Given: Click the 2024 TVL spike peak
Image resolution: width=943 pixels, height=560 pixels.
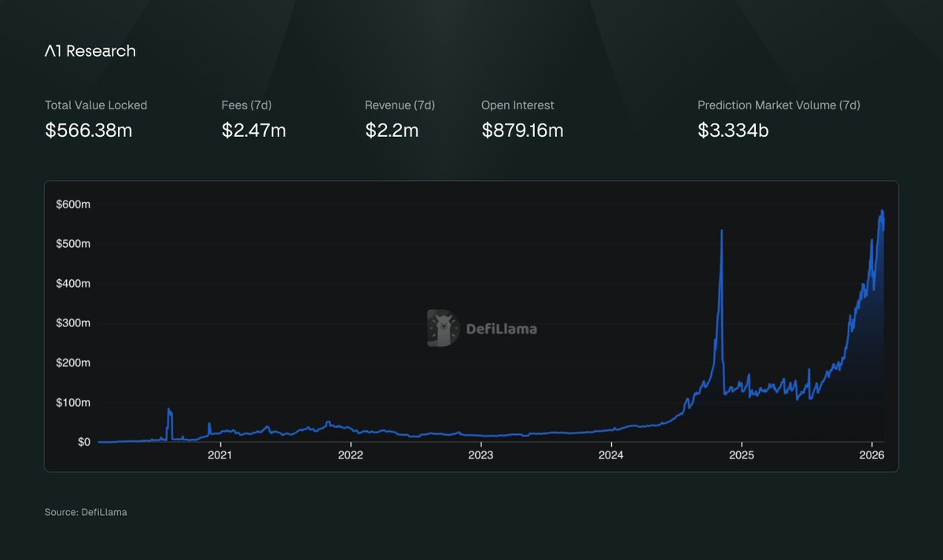Looking at the screenshot, I should tap(722, 230).
